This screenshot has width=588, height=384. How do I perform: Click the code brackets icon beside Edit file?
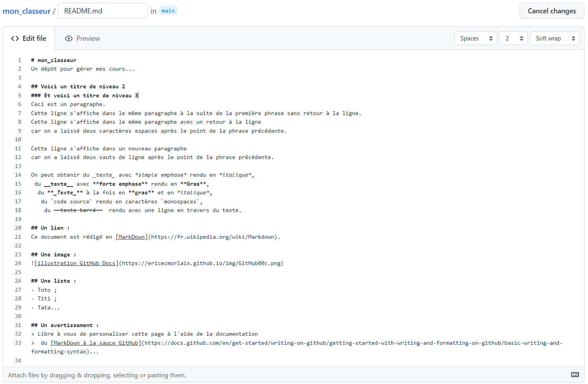[x=15, y=38]
